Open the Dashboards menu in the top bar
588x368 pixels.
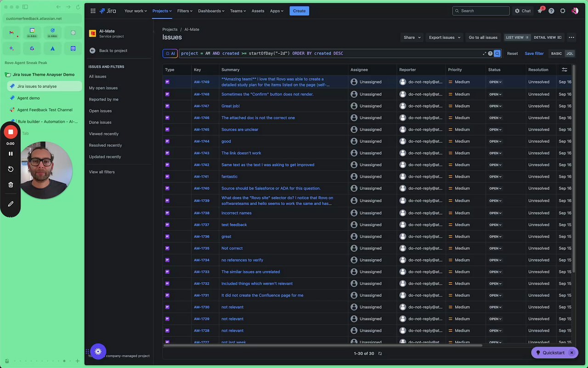tap(211, 11)
